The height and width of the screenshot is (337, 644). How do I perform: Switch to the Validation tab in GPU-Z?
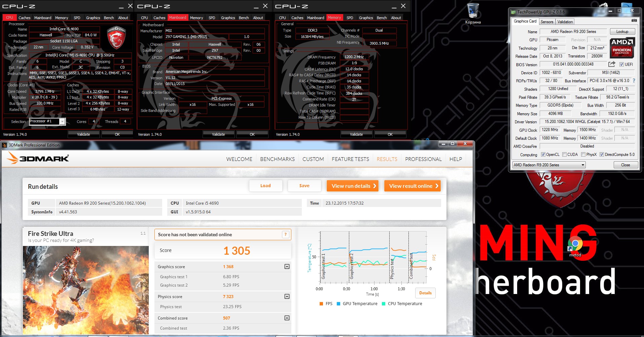565,22
